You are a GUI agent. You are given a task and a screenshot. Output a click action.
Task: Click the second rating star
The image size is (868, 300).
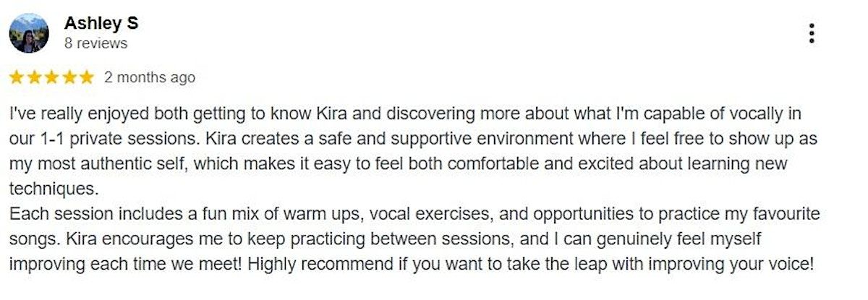pyautogui.click(x=34, y=77)
